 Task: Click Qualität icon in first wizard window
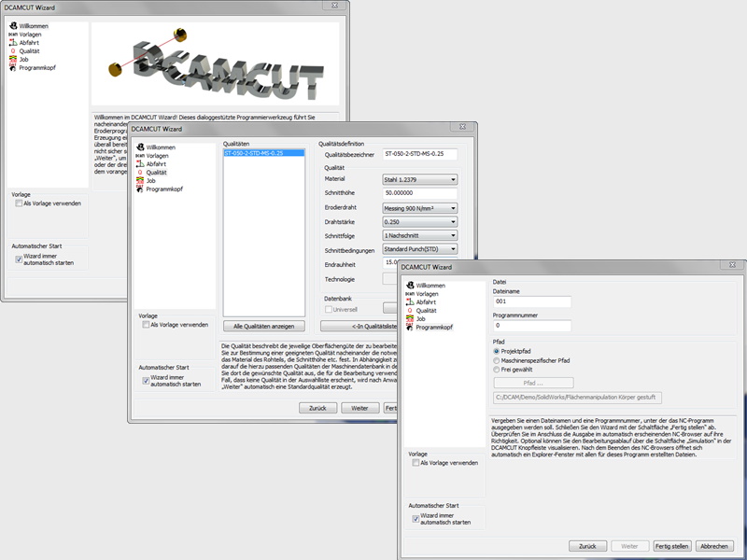(x=13, y=51)
